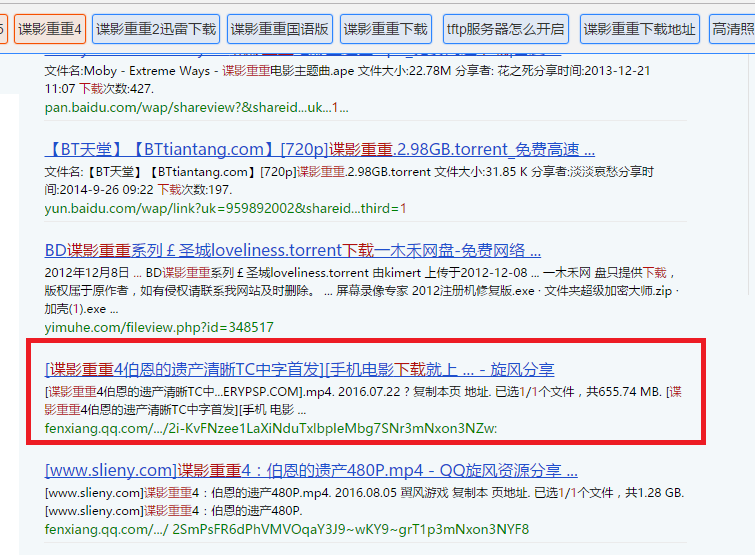Open the www.slieny.com 480P.mp4 result title
The height and width of the screenshot is (555, 755).
pos(311,470)
